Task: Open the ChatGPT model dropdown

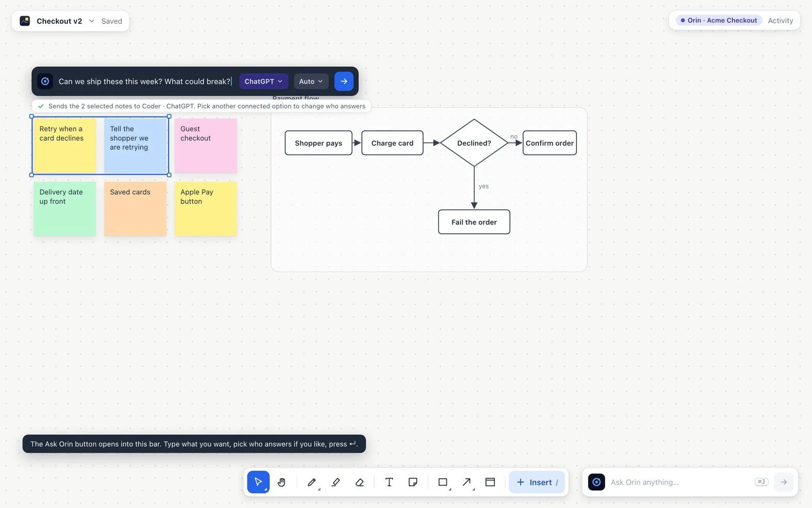Action: 264,81
